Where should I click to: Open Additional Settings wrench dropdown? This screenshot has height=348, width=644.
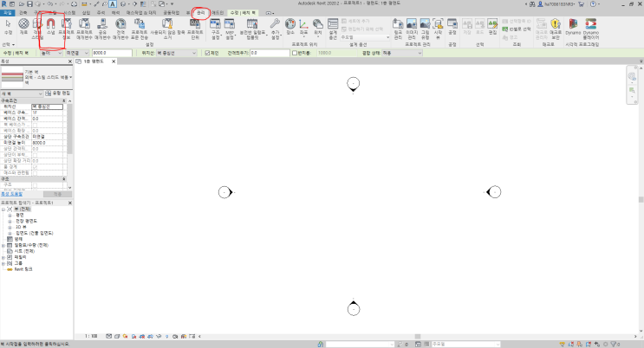275,28
